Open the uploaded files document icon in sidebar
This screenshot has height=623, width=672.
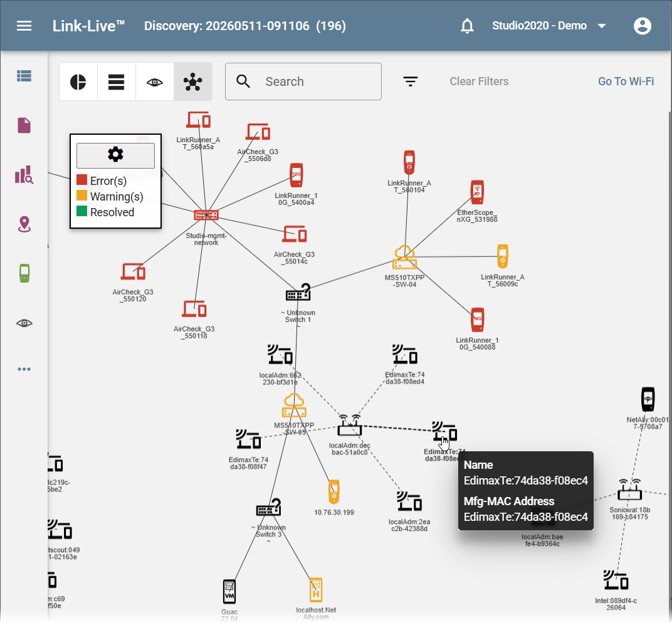[24, 125]
